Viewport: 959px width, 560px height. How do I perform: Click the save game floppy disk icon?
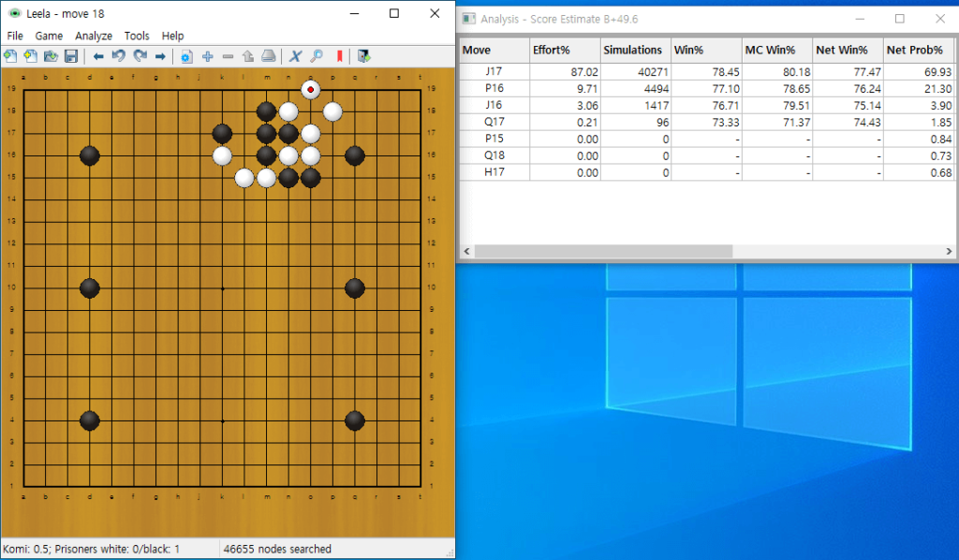(x=71, y=56)
